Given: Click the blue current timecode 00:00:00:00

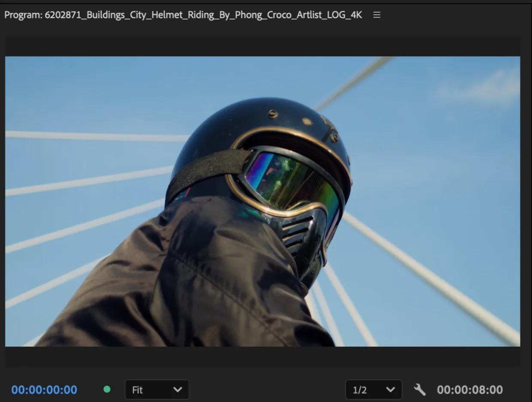Looking at the screenshot, I should tap(44, 390).
